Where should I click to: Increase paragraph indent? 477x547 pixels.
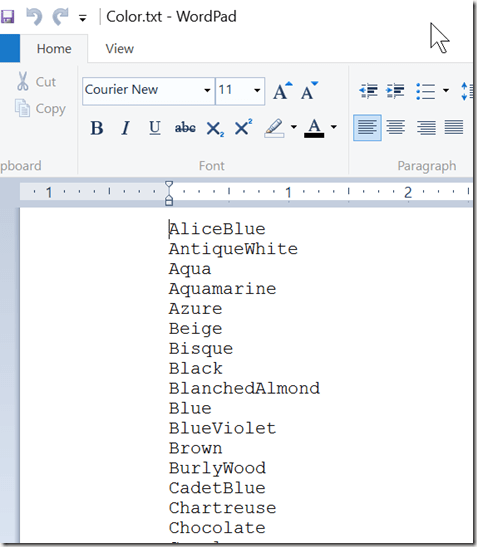(395, 91)
